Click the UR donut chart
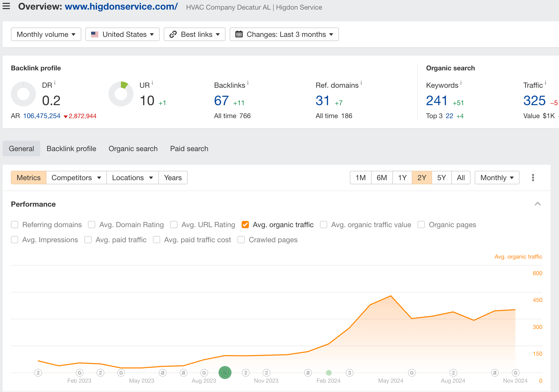Screen dimensions: 559x392 (121, 94)
